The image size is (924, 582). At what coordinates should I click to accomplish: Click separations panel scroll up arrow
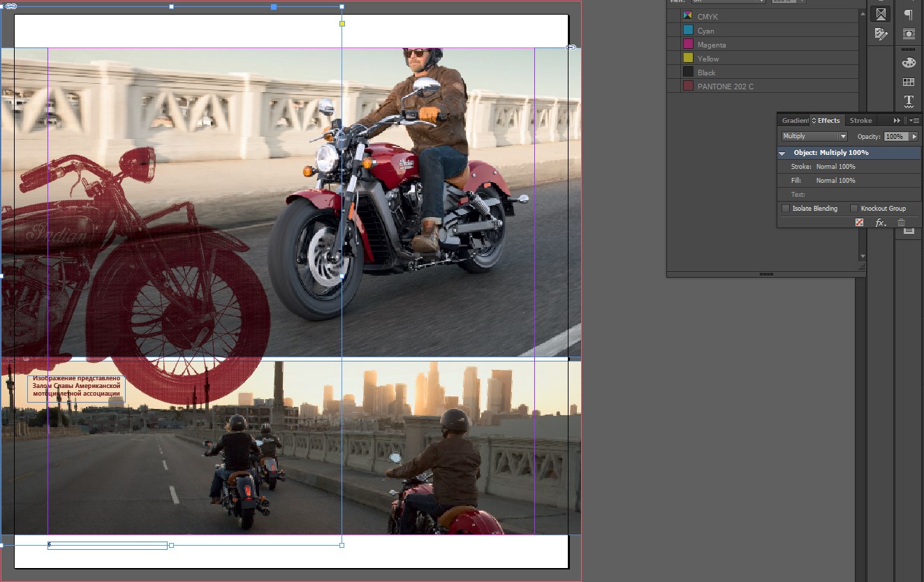pyautogui.click(x=863, y=13)
